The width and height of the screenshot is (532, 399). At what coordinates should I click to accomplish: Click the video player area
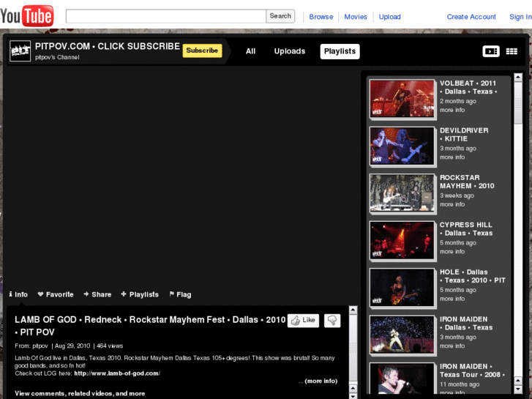click(x=181, y=176)
